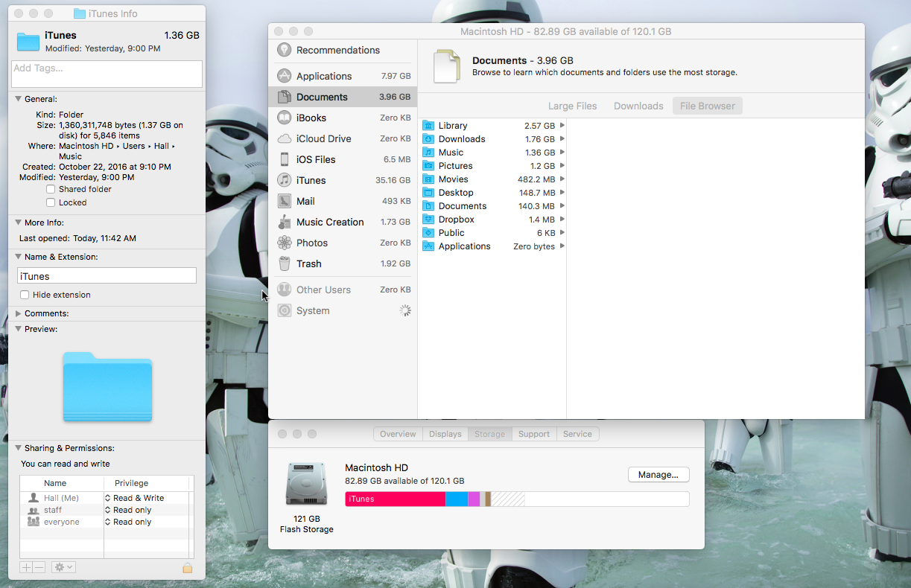
Task: Select the Privilege column header
Action: pos(146,483)
